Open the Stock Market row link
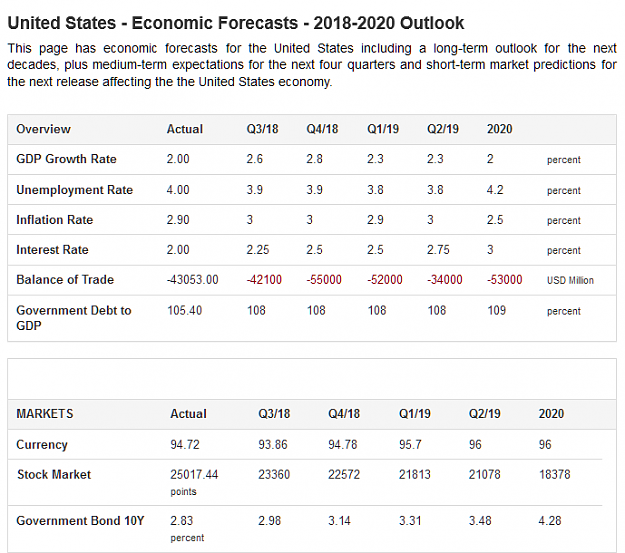 [x=54, y=474]
